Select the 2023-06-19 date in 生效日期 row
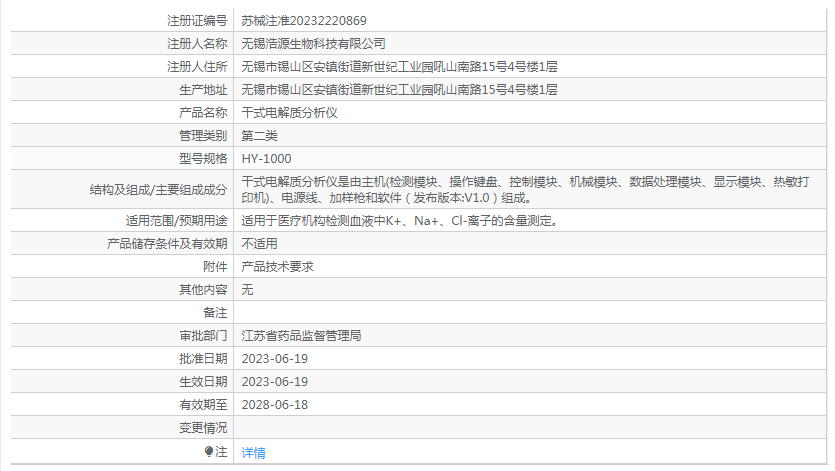Image resolution: width=835 pixels, height=471 pixels. click(275, 381)
